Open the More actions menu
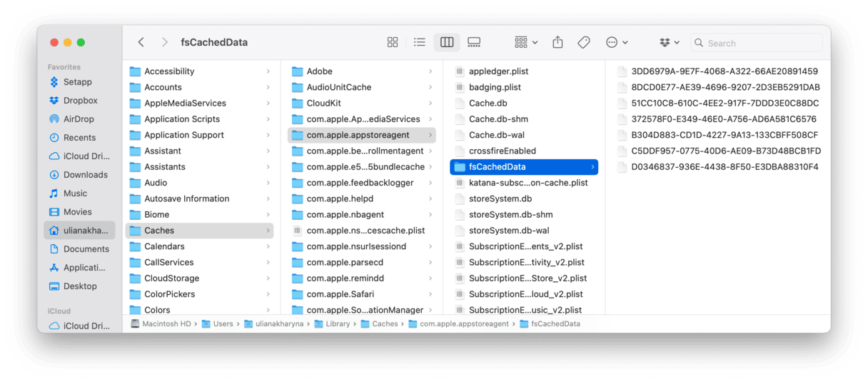Image resolution: width=868 pixels, height=382 pixels. point(617,42)
